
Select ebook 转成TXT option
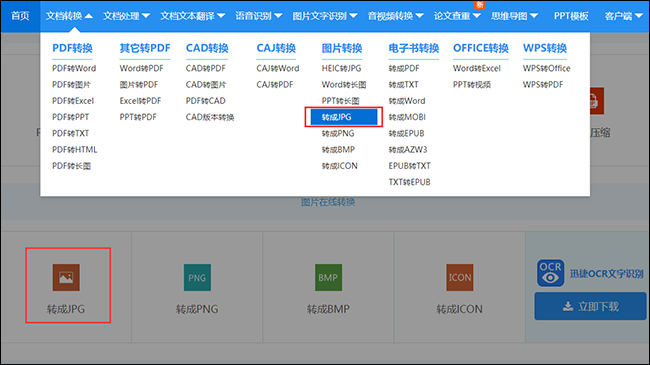tap(403, 84)
